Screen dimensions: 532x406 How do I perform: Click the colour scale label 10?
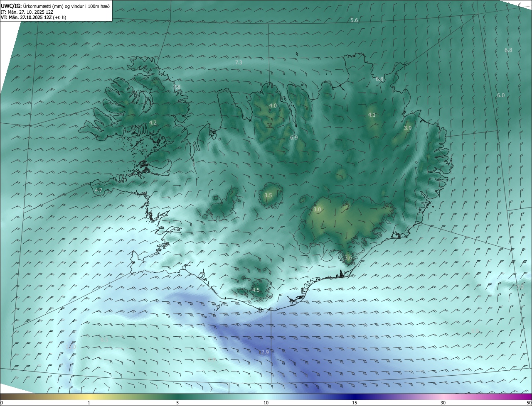tap(266, 403)
